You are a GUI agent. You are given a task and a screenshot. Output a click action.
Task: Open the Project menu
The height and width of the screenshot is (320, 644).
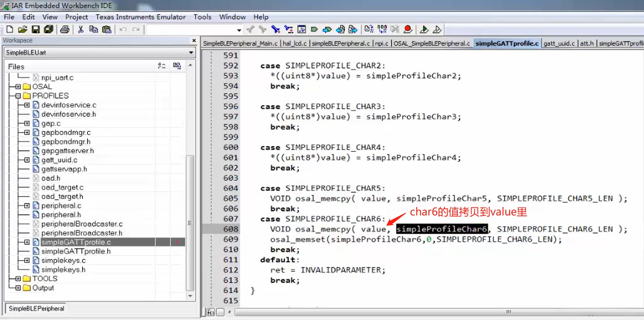click(76, 17)
